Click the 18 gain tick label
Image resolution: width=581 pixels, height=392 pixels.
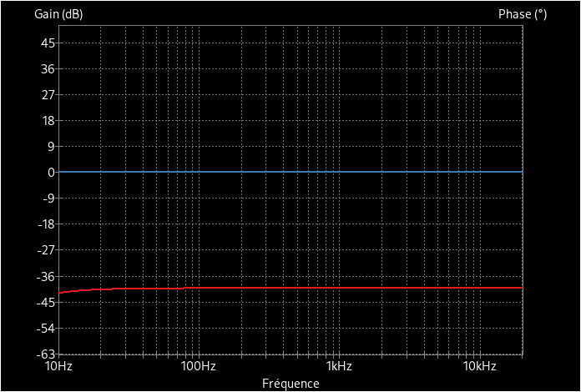[x=47, y=120]
